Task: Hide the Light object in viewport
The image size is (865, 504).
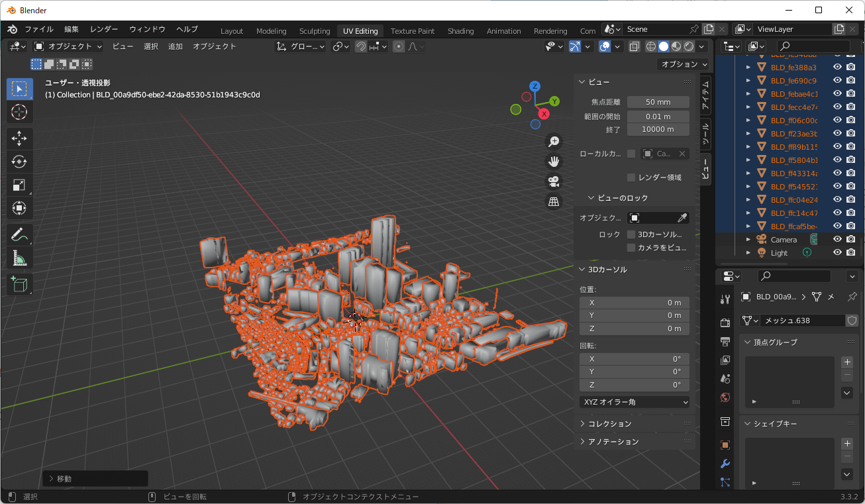Action: (x=837, y=252)
